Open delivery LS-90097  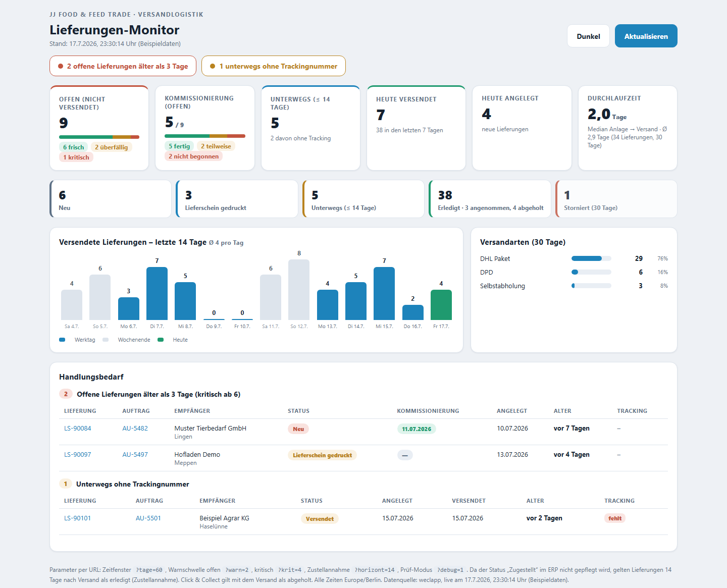tap(78, 455)
